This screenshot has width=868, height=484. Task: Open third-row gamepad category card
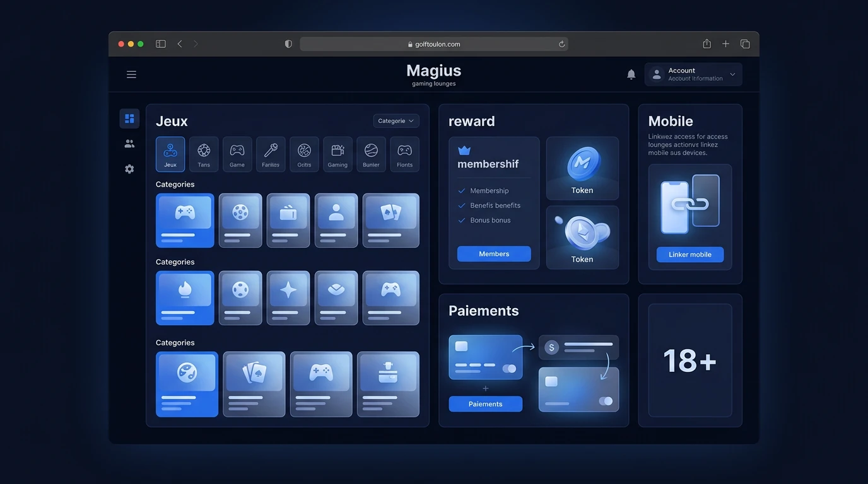click(321, 384)
